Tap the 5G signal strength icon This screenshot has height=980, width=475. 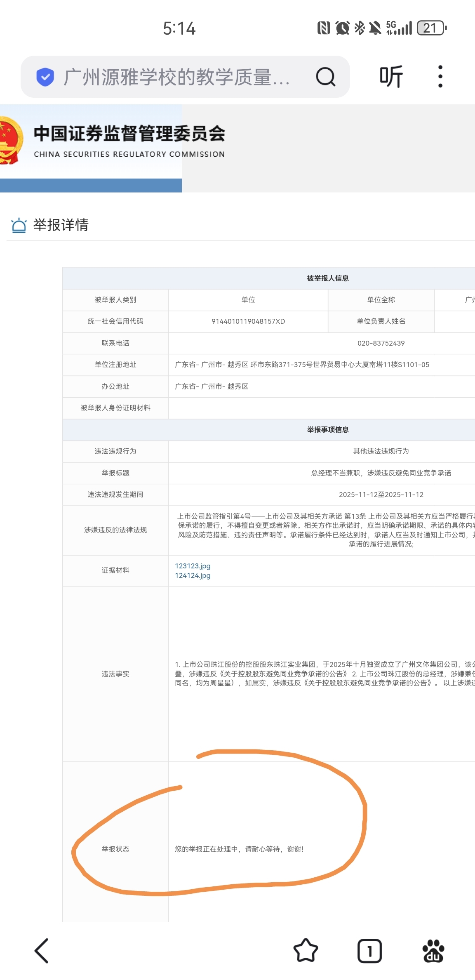coord(399,28)
